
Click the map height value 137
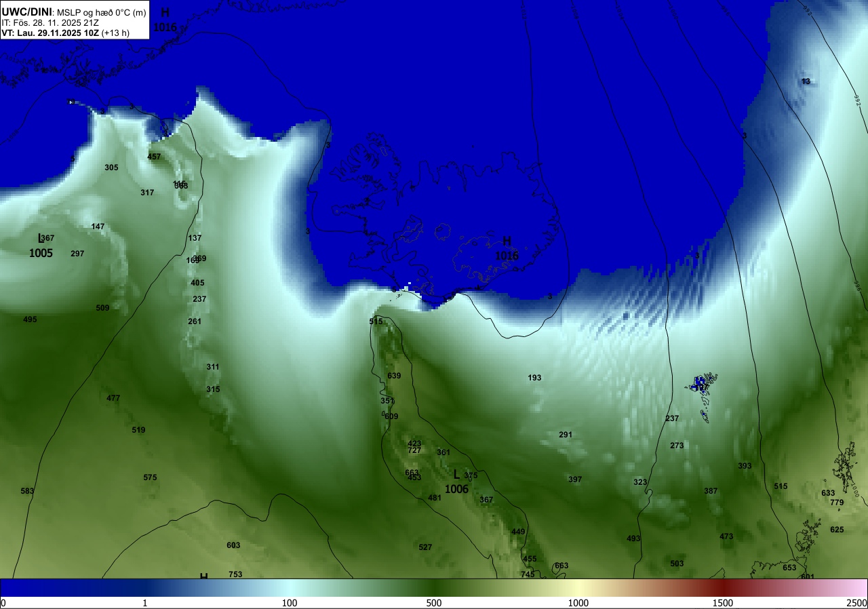pos(195,238)
